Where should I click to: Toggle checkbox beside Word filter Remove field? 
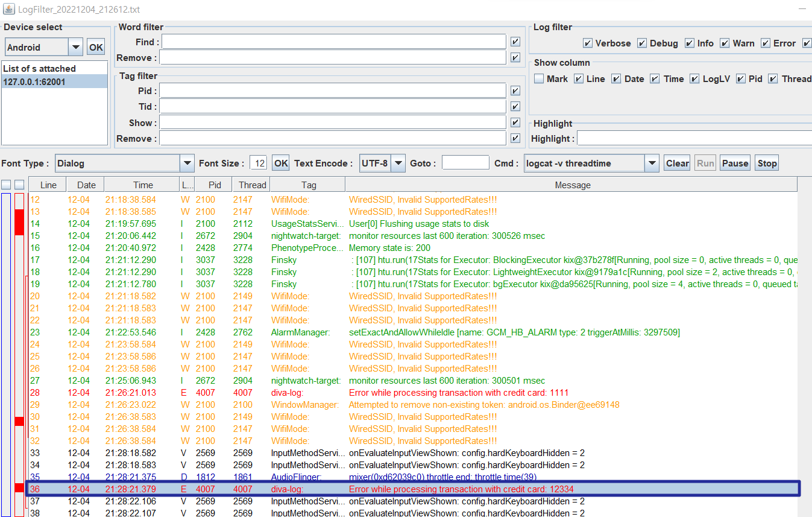point(515,58)
